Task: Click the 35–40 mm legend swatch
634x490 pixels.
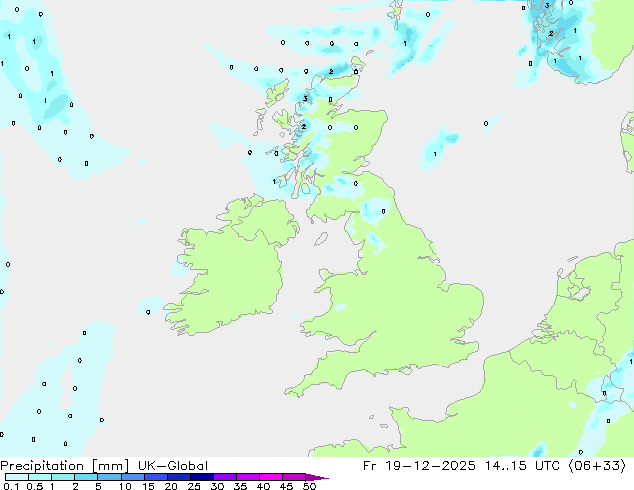Action: coord(247,477)
